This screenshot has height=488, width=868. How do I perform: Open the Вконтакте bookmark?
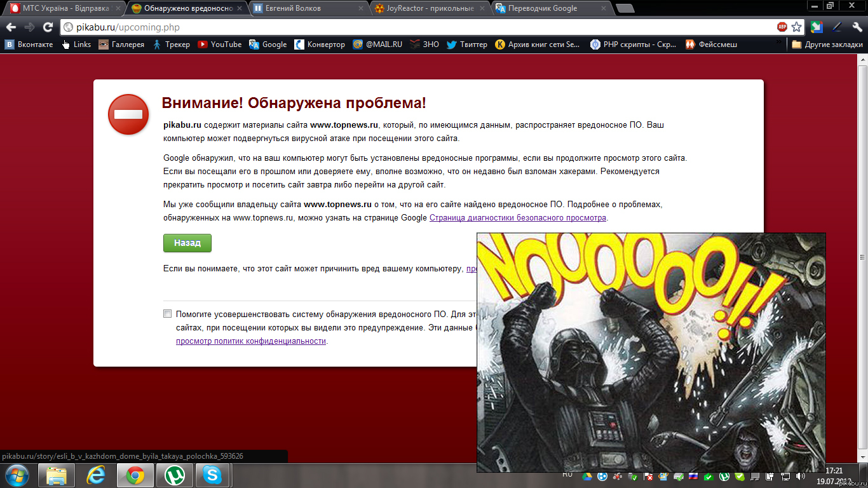coord(29,44)
